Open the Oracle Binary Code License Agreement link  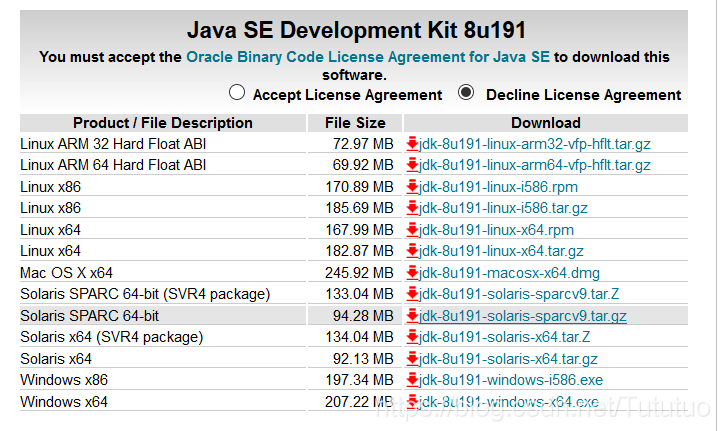tap(368, 57)
